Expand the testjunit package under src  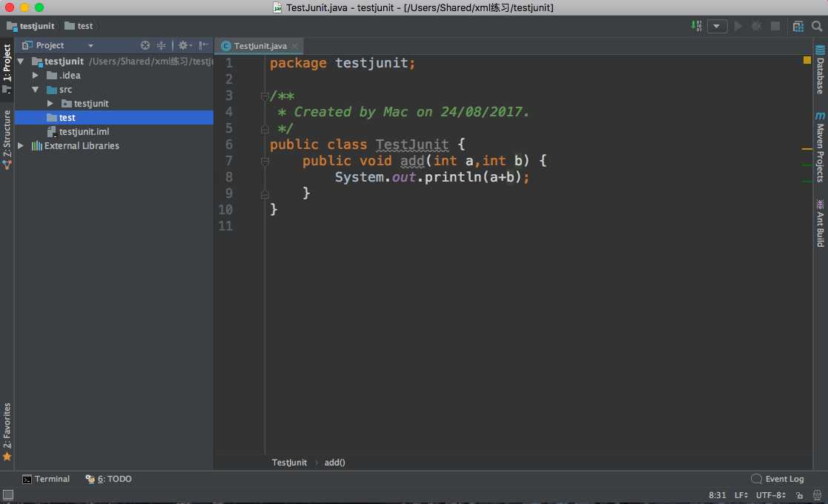click(50, 104)
